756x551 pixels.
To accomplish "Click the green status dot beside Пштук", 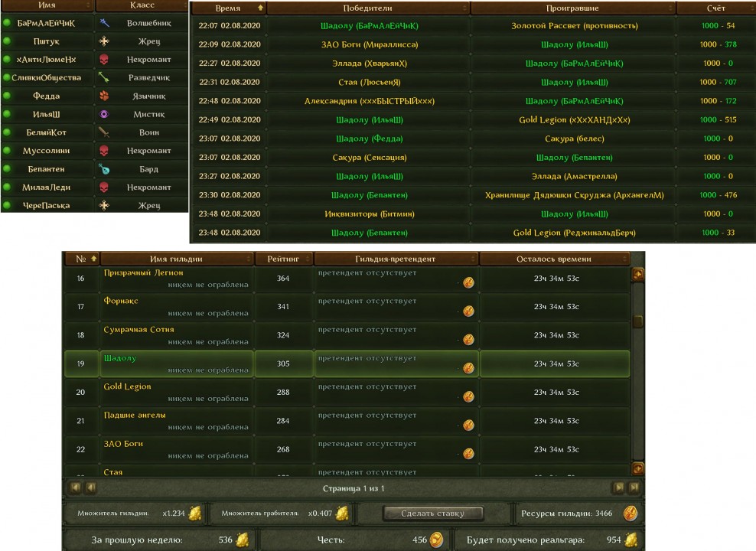I will 7,41.
